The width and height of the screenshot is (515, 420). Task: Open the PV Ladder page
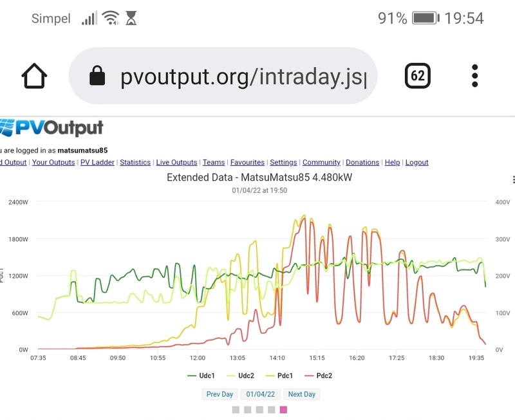click(x=97, y=163)
